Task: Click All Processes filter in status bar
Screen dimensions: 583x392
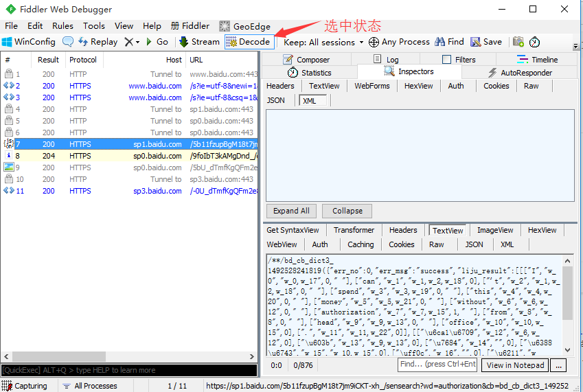Action: (89, 386)
